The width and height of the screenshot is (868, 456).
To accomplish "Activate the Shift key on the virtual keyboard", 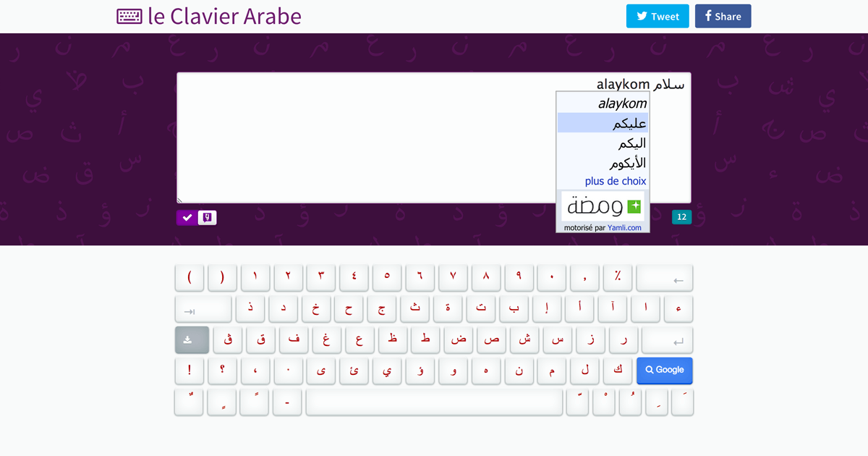I will coord(191,339).
